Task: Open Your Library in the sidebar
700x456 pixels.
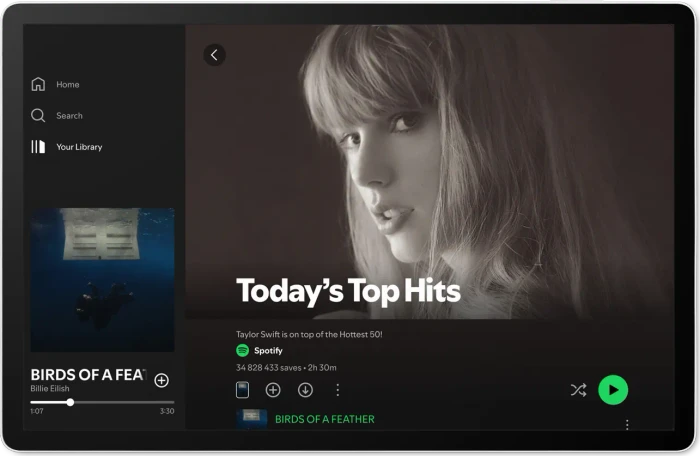Action: [67, 147]
